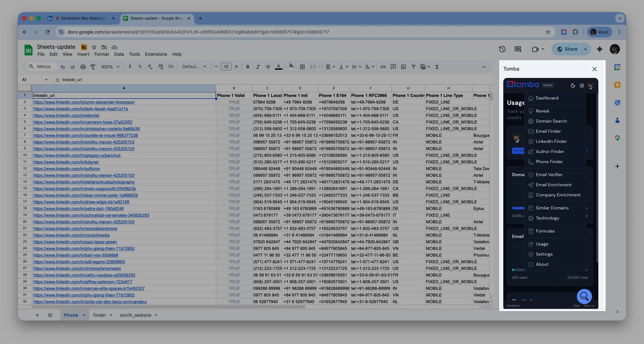Screen dimensions: 644x344
Task: Open the File menu
Action: click(x=41, y=54)
